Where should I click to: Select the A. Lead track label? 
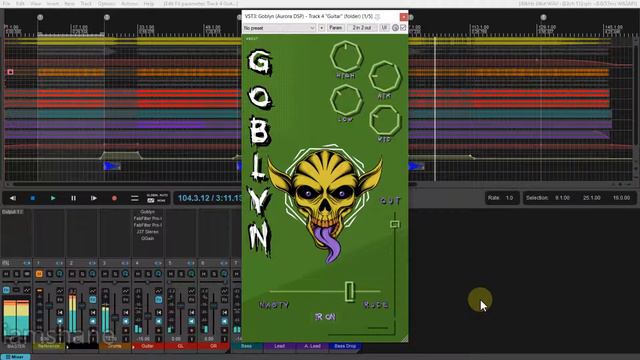tap(312, 346)
